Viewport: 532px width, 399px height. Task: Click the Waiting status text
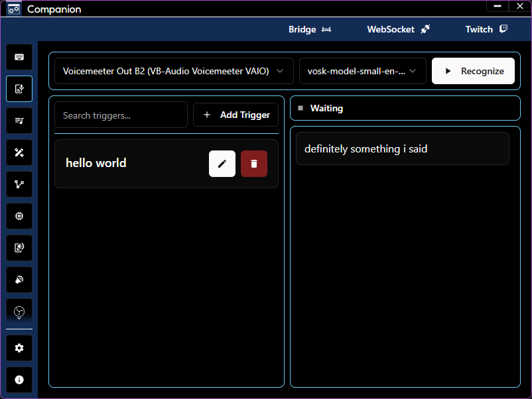click(x=326, y=108)
